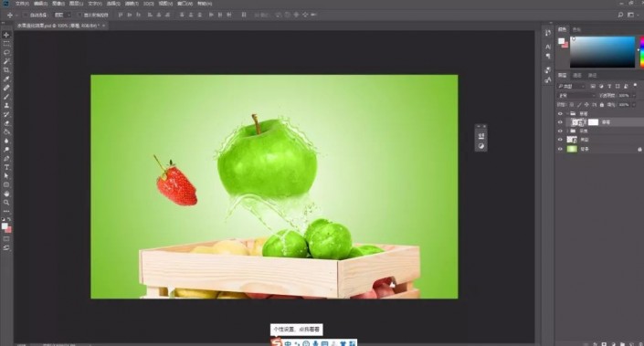644x346 pixels.
Task: Click the Sogou IME S logo
Action: click(277, 342)
